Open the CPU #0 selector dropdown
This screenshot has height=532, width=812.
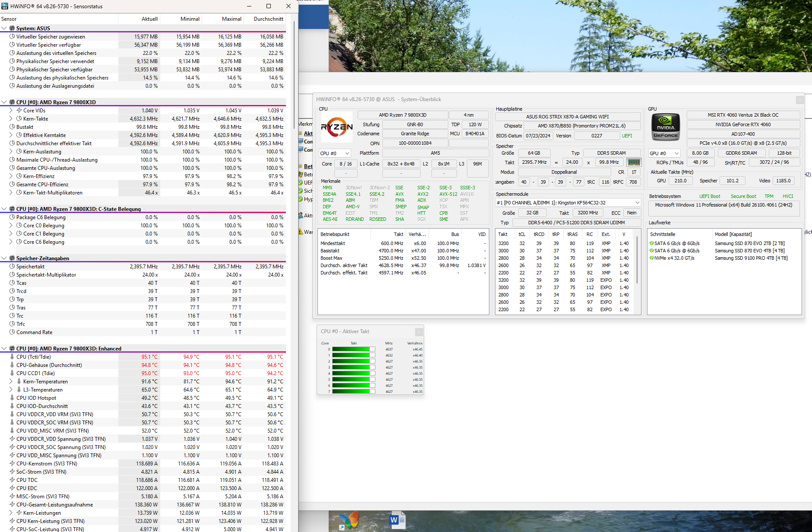335,153
